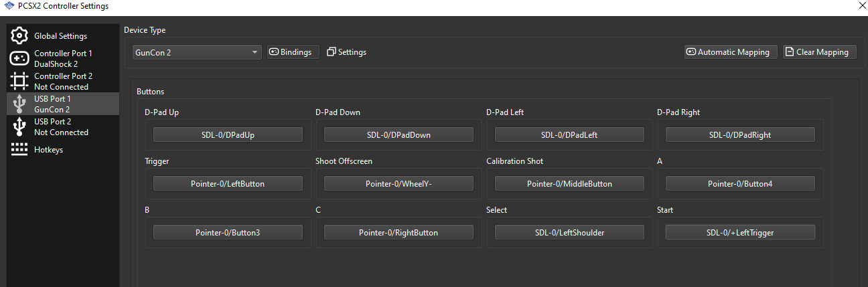Close the PCSX2 Controller Settings window

click(x=861, y=6)
